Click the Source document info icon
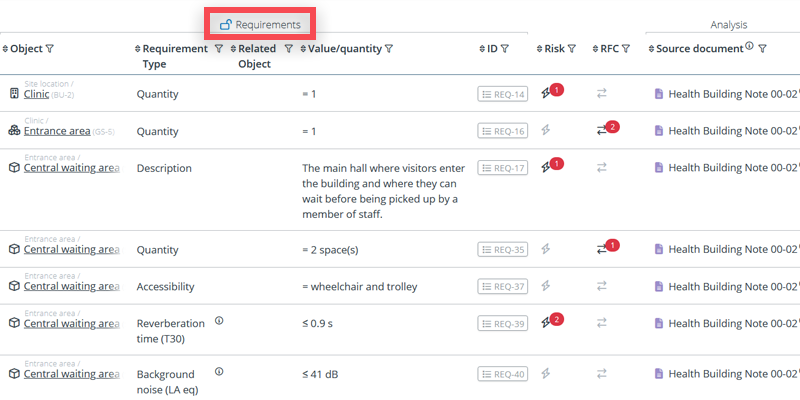Screen dimensions: 800x400 tap(749, 47)
